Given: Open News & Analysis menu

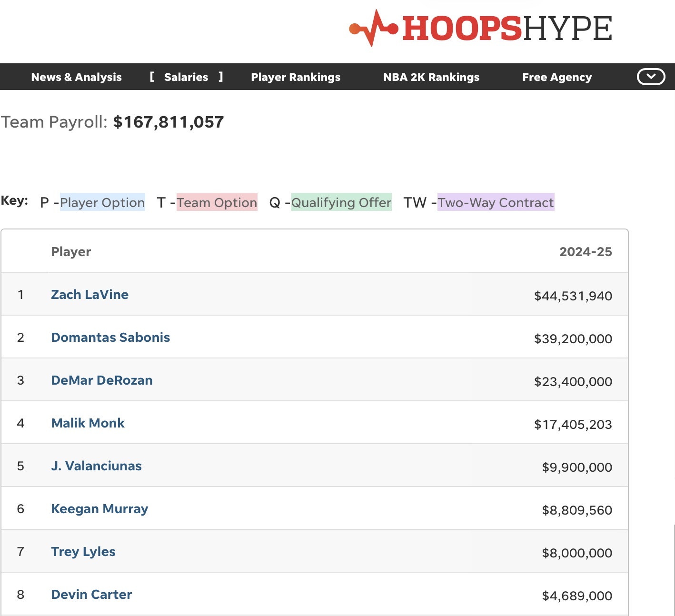Looking at the screenshot, I should coord(76,77).
